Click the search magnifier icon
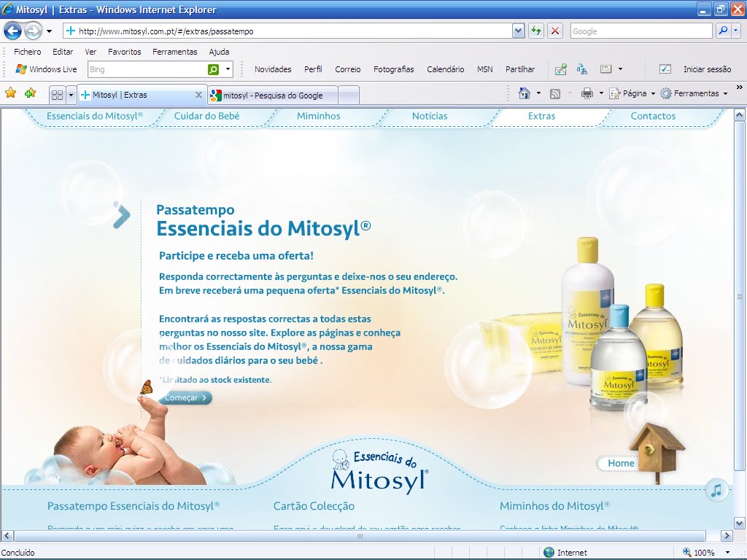Viewport: 747px width, 560px height. pyautogui.click(x=723, y=31)
